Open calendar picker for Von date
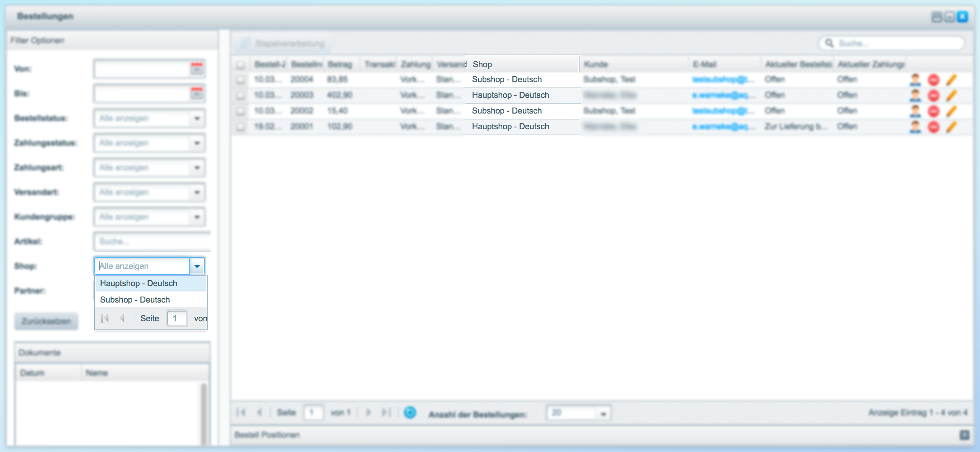The image size is (980, 452). [197, 68]
